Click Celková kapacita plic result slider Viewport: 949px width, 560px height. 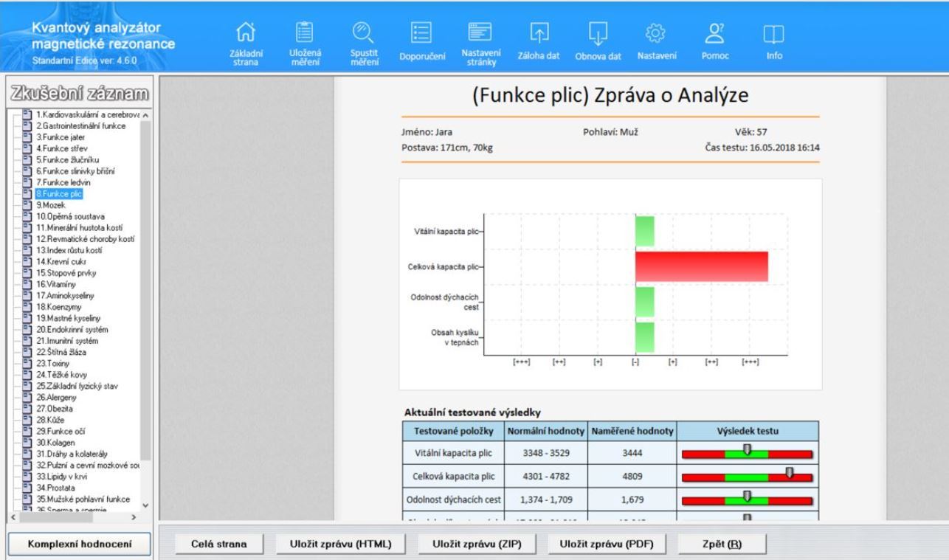tap(747, 477)
